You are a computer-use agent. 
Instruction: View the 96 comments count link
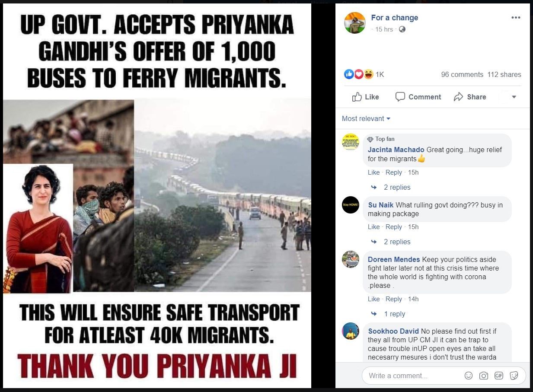(x=462, y=74)
